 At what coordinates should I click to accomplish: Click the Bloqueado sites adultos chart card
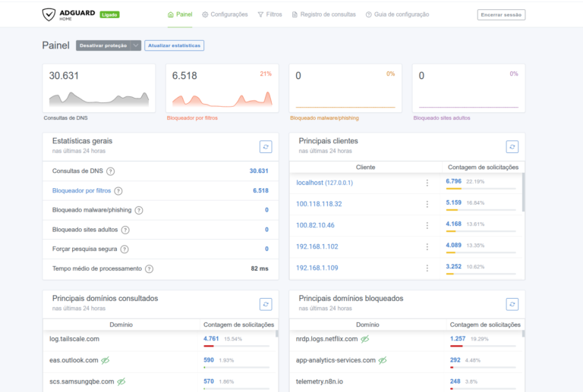click(x=468, y=89)
